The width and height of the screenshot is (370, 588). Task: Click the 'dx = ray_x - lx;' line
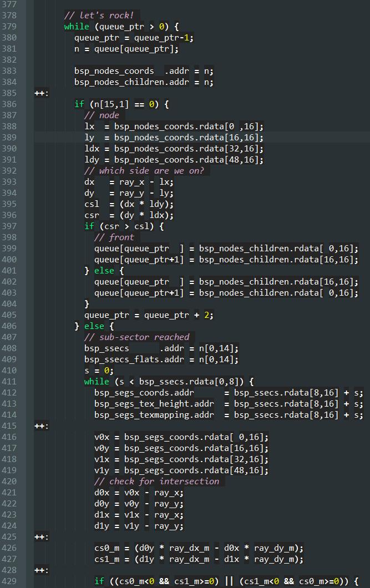pyautogui.click(x=129, y=182)
